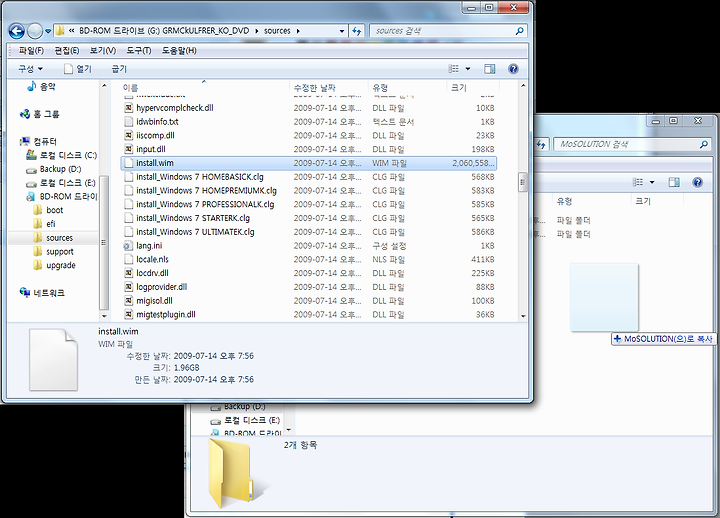
Task: Open the 보기(V) menu
Action: point(102,51)
